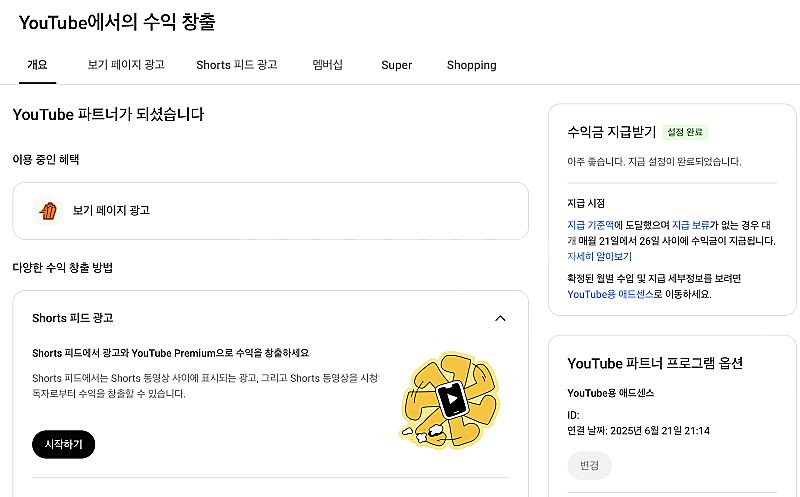Image resolution: width=800 pixels, height=497 pixels.
Task: Click the 이용 중인 혜택 label
Action: 46,159
